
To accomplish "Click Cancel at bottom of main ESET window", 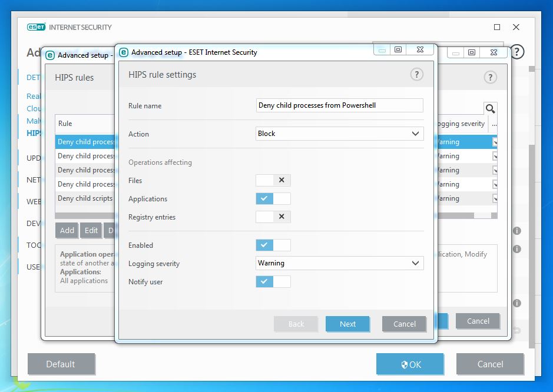I will (x=490, y=364).
